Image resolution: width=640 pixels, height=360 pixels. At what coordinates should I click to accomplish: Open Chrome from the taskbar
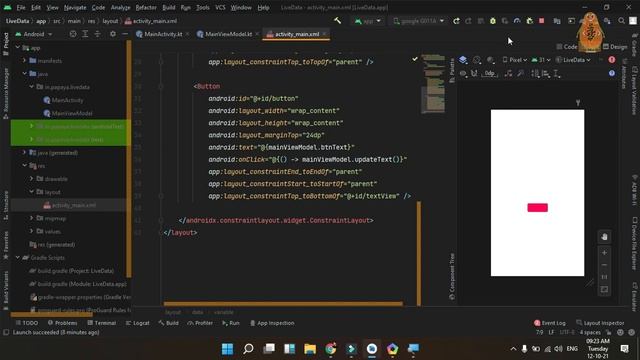(331, 349)
